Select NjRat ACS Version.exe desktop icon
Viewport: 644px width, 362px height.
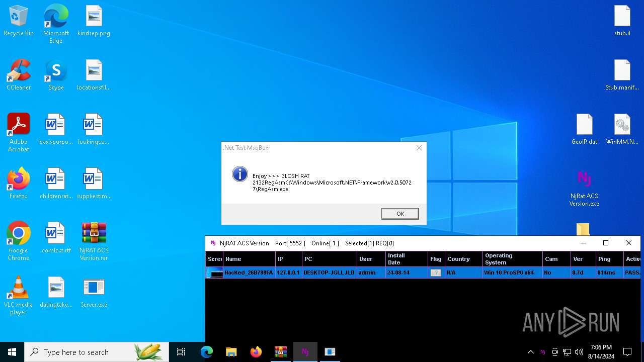(x=585, y=188)
